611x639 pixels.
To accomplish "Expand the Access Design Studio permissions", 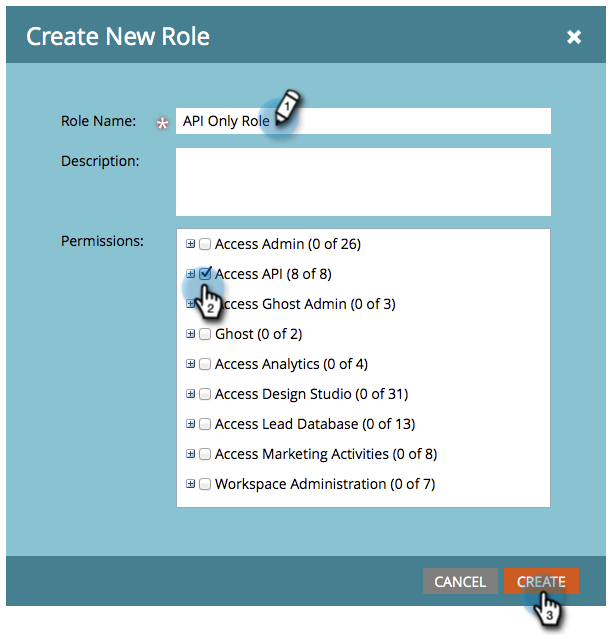I will [x=190, y=394].
